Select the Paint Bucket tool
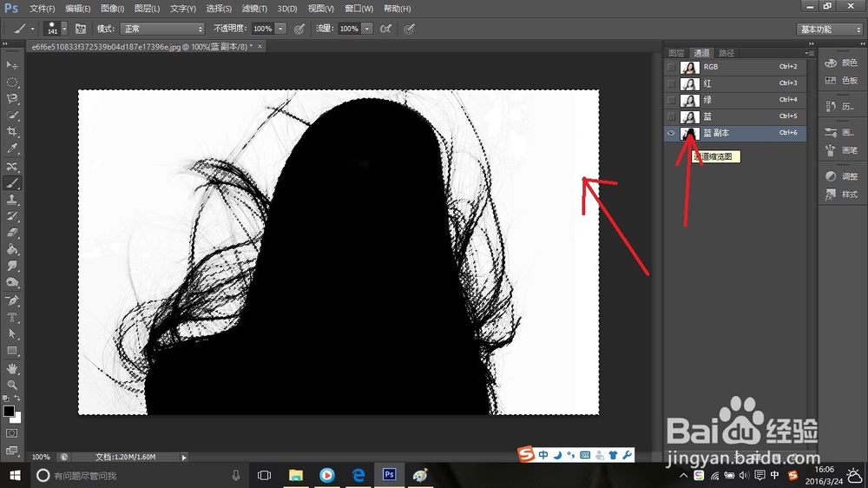The image size is (868, 488). (11, 249)
